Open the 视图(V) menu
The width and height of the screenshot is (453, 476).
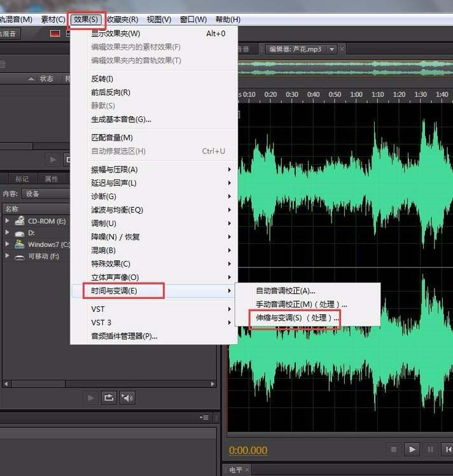click(159, 20)
